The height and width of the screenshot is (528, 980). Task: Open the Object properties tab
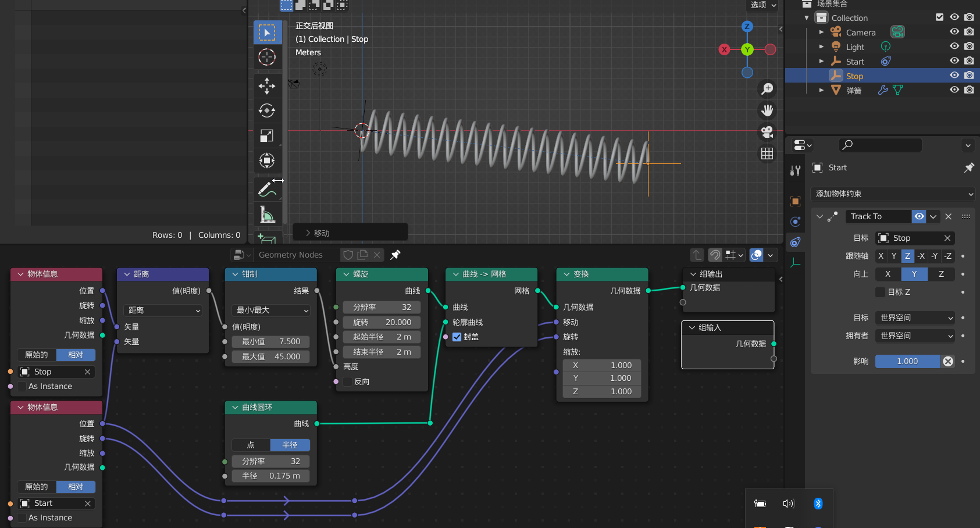click(x=796, y=201)
